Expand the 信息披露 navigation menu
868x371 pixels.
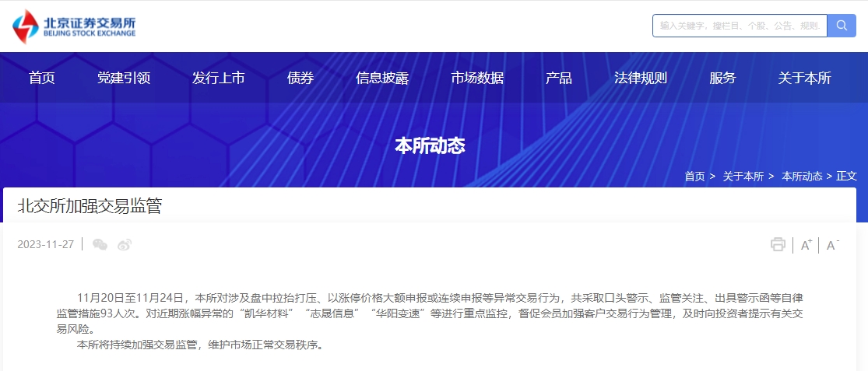(x=382, y=78)
